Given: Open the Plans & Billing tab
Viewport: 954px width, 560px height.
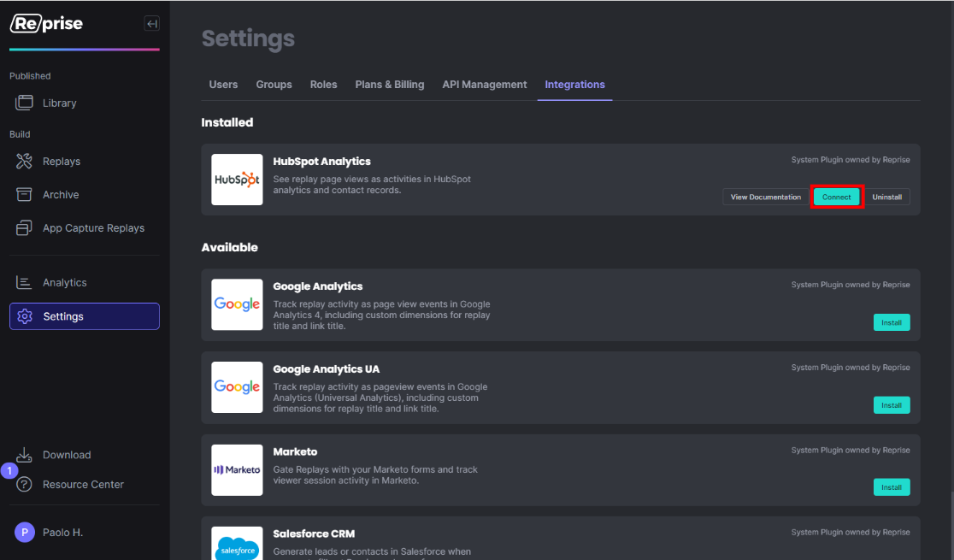Looking at the screenshot, I should (389, 84).
